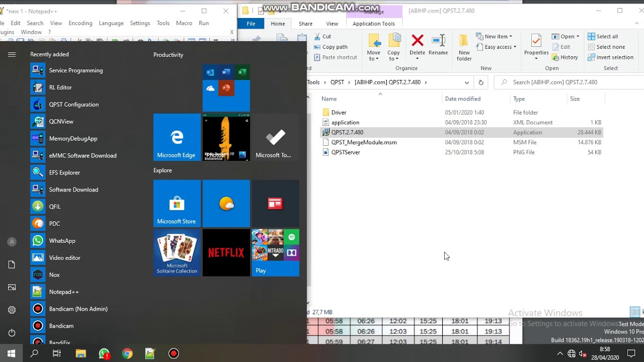Click Copy path in ribbon
The image size is (644, 362).
pos(331,47)
